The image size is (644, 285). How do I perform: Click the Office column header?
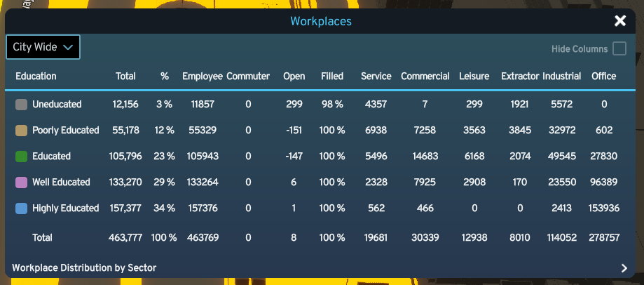click(x=604, y=76)
